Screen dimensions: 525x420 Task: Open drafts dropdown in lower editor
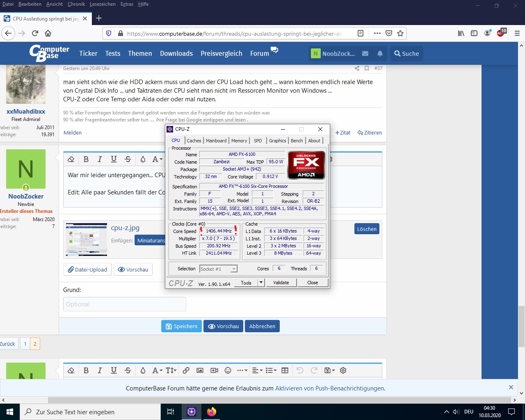(329, 370)
